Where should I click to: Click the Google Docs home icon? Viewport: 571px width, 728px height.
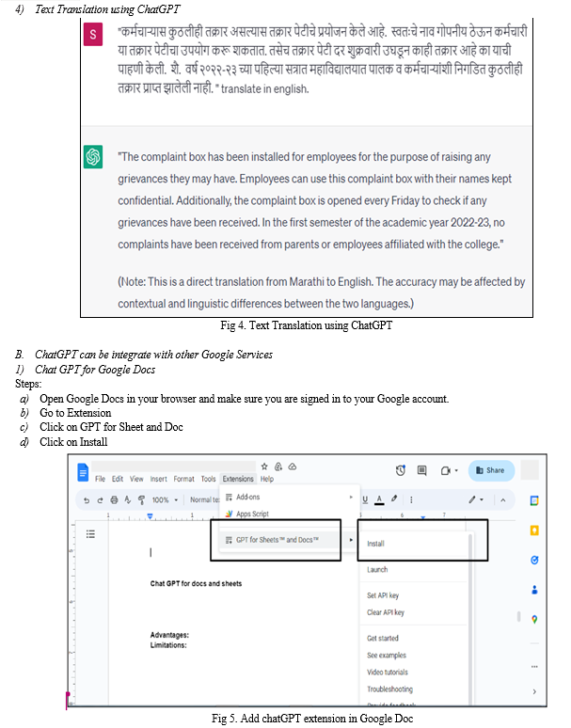click(82, 473)
